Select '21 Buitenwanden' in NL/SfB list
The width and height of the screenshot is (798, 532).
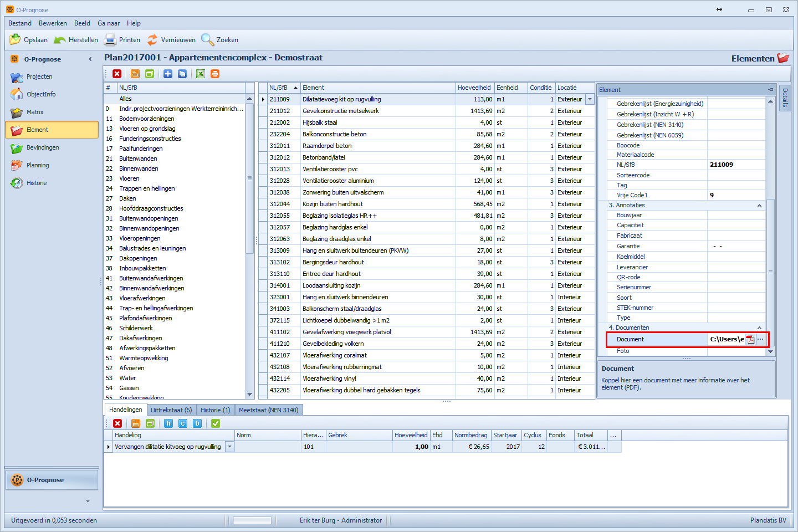click(x=174, y=158)
